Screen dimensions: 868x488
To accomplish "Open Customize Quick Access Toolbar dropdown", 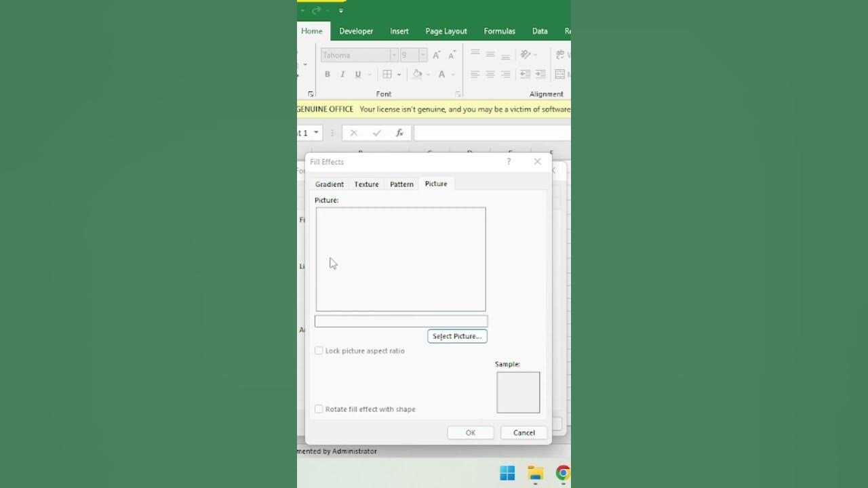I will click(x=341, y=10).
